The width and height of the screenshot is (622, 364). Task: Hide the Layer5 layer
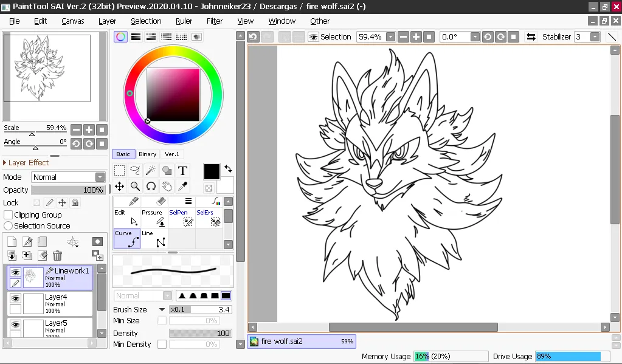pyautogui.click(x=15, y=325)
